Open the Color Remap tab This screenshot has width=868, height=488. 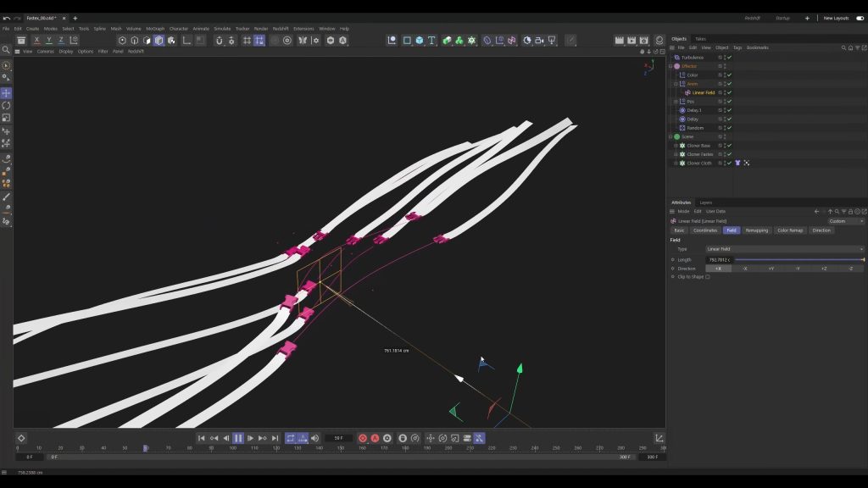[789, 230]
